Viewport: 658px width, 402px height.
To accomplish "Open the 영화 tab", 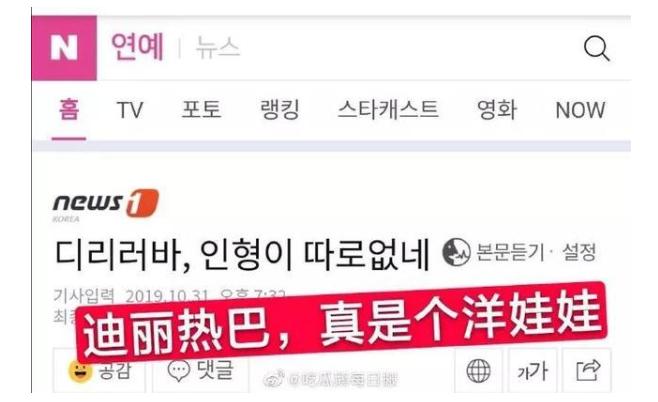I will (496, 110).
